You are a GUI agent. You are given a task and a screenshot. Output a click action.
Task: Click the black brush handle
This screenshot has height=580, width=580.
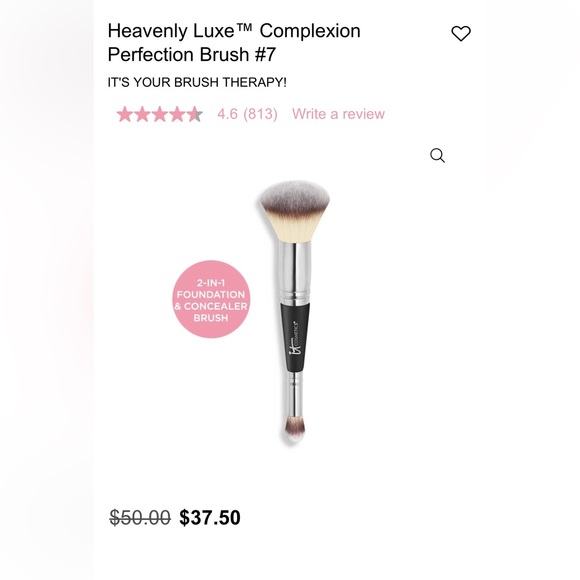(296, 337)
